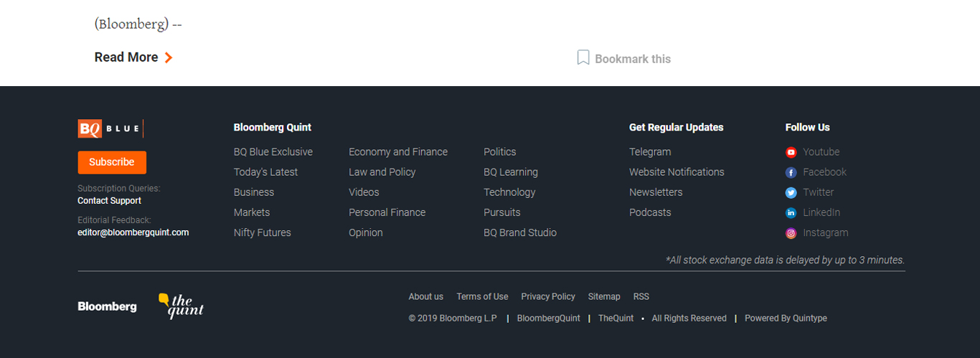The image size is (980, 358).
Task: Select Telegram under Get Regular Updates
Action: tap(649, 152)
